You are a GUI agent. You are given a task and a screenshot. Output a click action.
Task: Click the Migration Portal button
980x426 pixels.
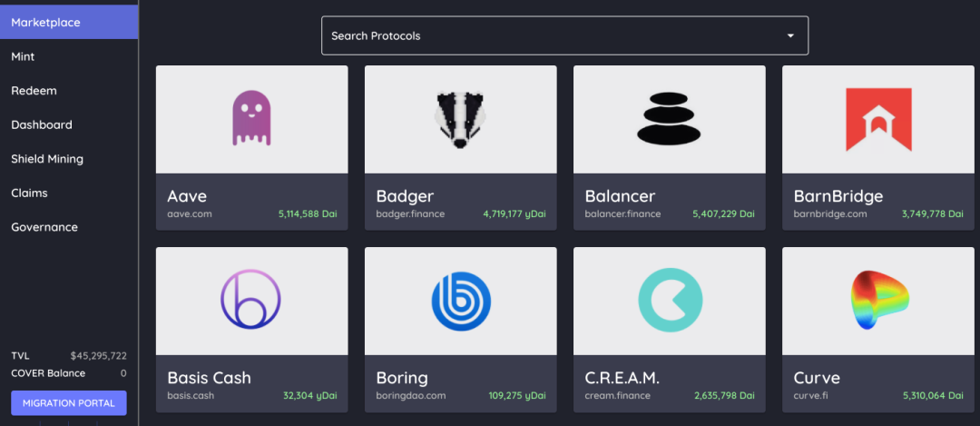point(69,403)
